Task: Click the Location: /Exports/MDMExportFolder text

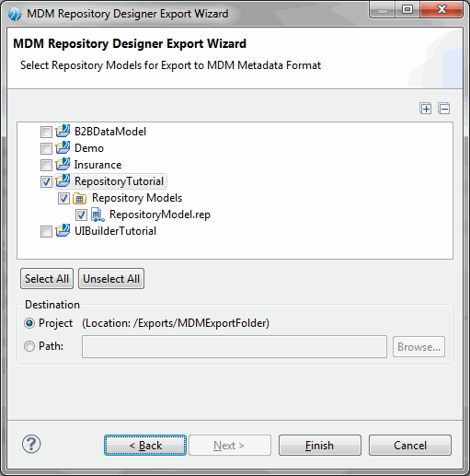Action: pos(176,323)
